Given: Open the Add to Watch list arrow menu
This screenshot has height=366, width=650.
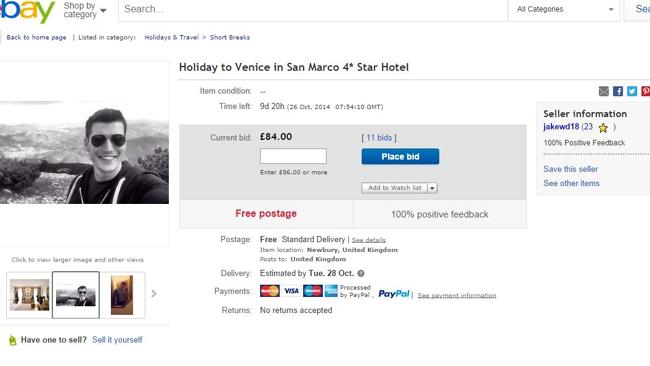Looking at the screenshot, I should (x=432, y=188).
